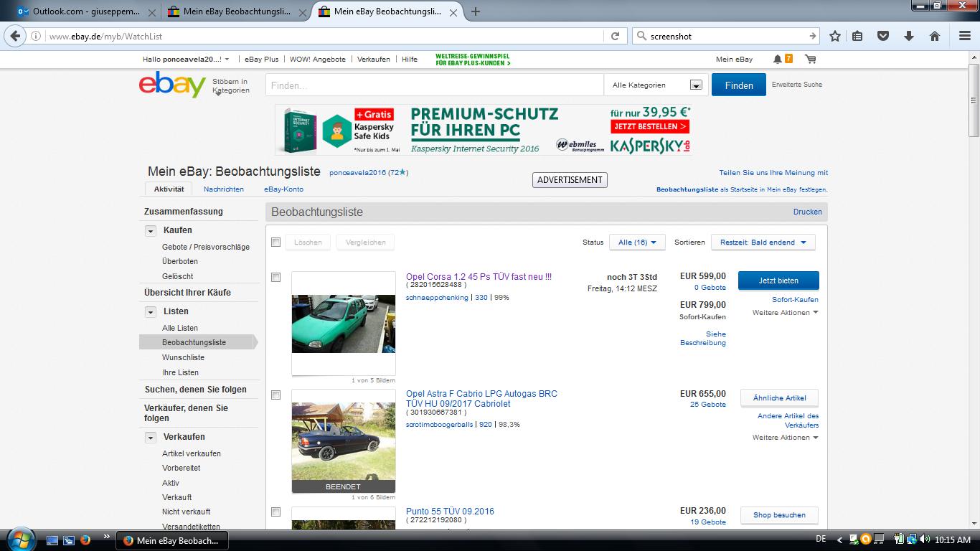The width and height of the screenshot is (980, 551).
Task: Close the active Mein eBay tab
Action: 453,11
